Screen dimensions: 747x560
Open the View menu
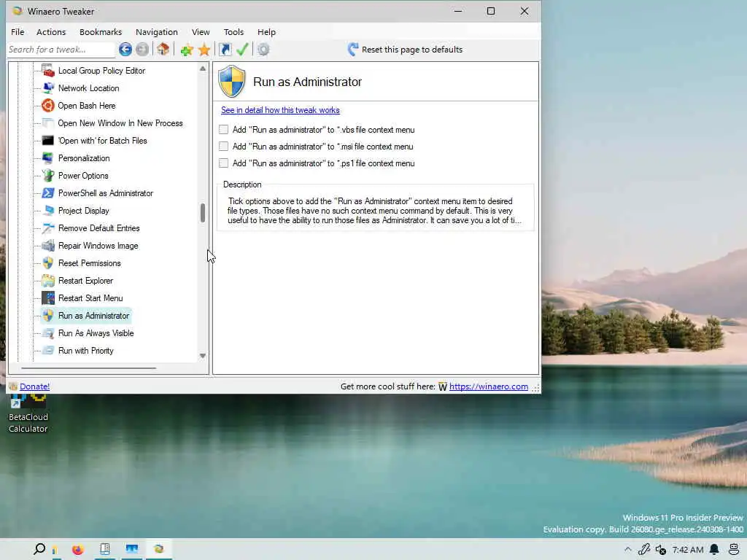pos(201,32)
